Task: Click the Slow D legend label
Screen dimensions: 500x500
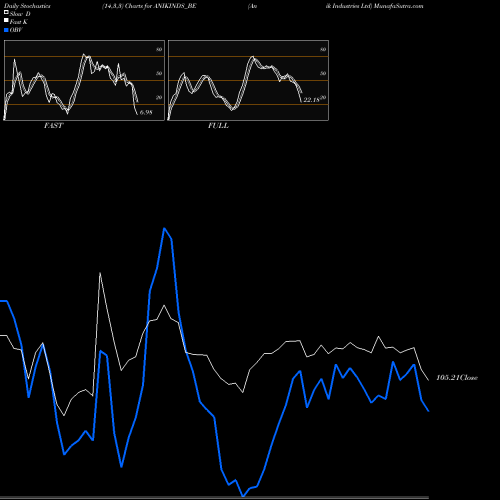Action: click(x=20, y=14)
